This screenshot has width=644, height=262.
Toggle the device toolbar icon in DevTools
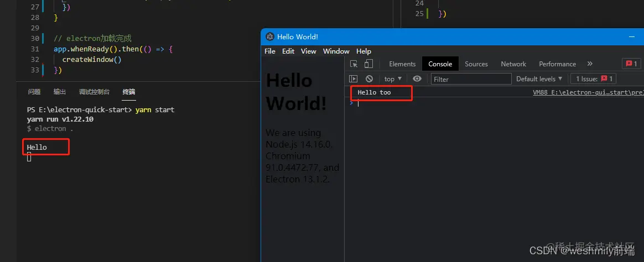point(368,64)
